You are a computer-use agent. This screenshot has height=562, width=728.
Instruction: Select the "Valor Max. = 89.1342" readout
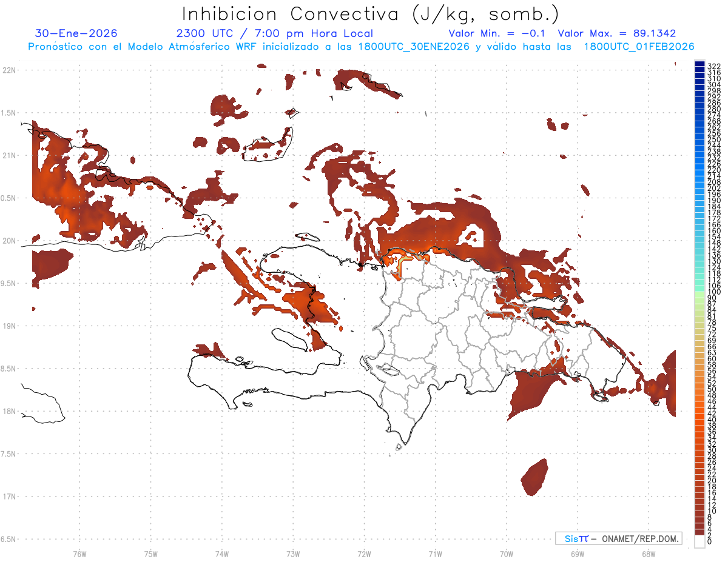pyautogui.click(x=617, y=33)
